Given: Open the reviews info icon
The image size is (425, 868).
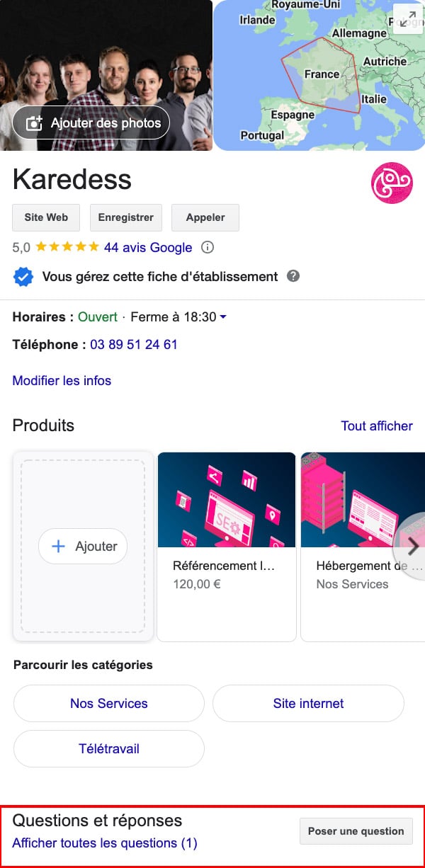Looking at the screenshot, I should click(208, 248).
